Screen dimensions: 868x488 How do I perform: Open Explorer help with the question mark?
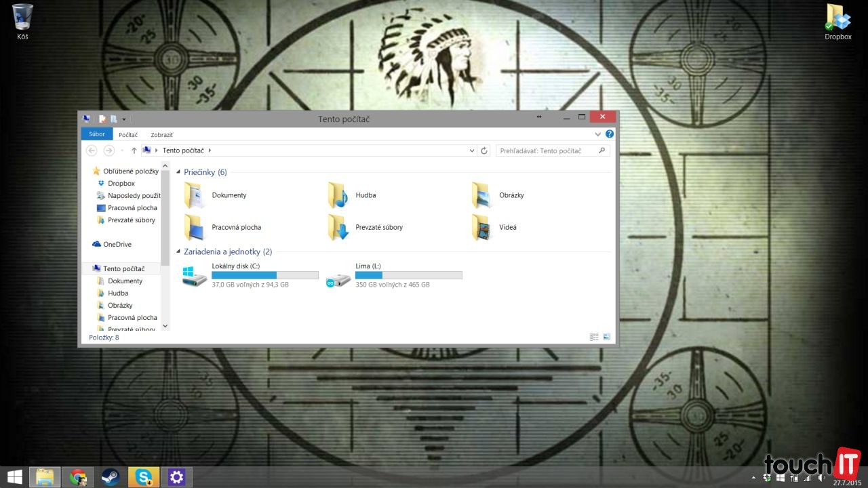coord(610,134)
